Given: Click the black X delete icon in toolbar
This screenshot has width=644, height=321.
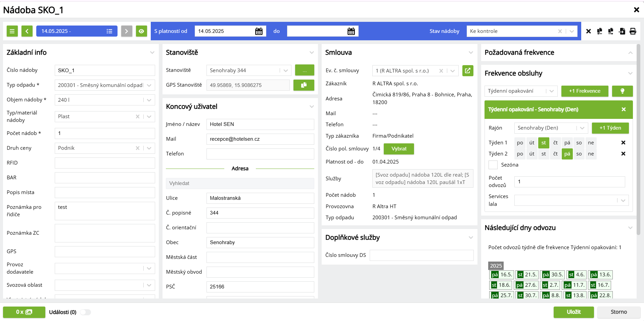Looking at the screenshot, I should (x=588, y=31).
